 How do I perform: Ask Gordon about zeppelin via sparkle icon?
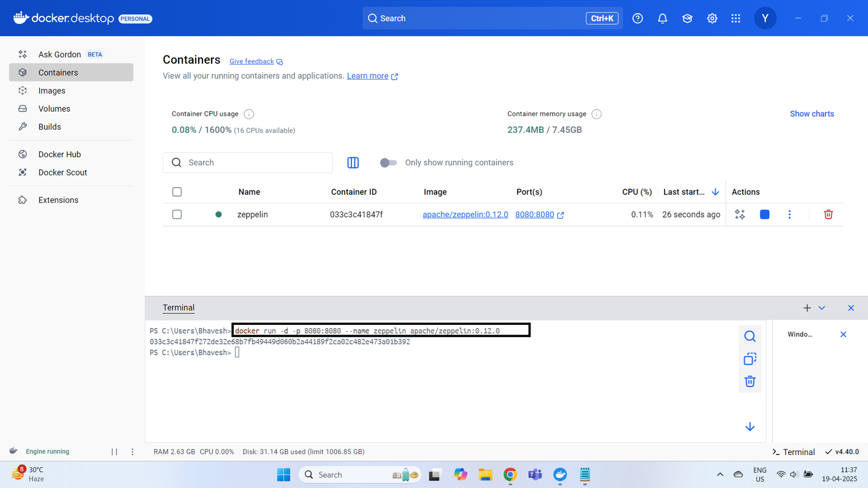click(x=740, y=215)
